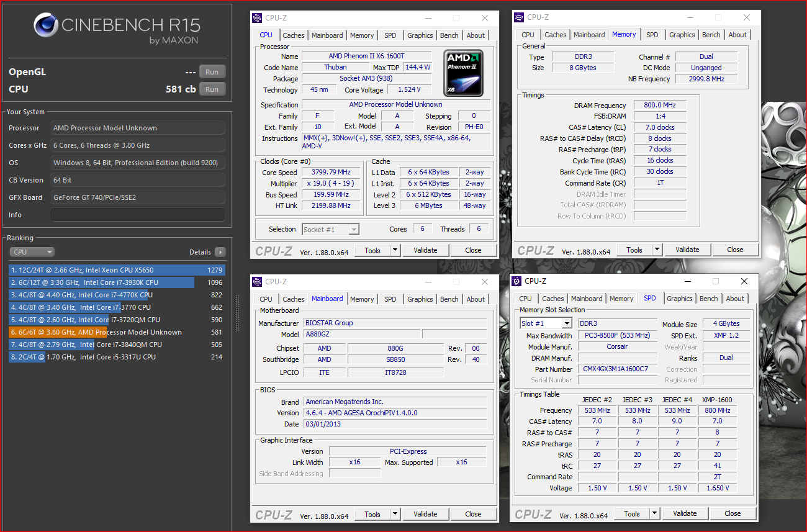Open Memory tab in CPU-Z Mainboard window

click(x=362, y=299)
